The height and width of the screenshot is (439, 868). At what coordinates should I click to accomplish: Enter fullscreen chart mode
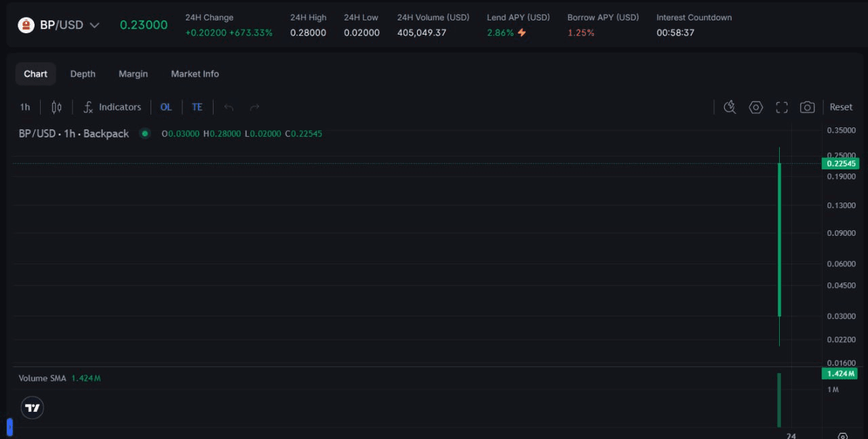click(782, 107)
